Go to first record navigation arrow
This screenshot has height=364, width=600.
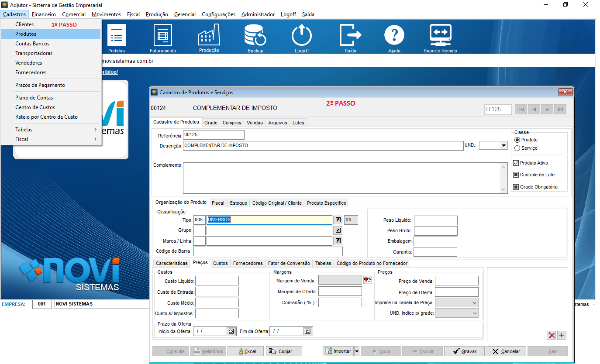pyautogui.click(x=521, y=109)
